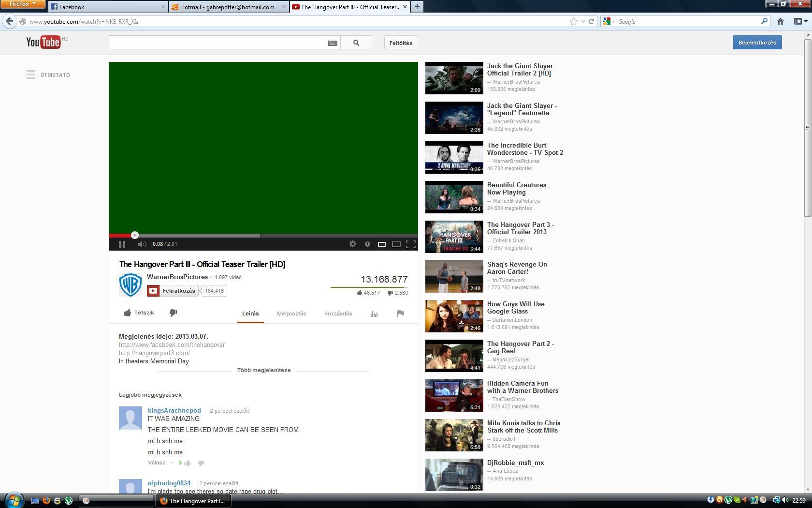Open the Google search engine dropdown
The image size is (812, 508).
609,21
